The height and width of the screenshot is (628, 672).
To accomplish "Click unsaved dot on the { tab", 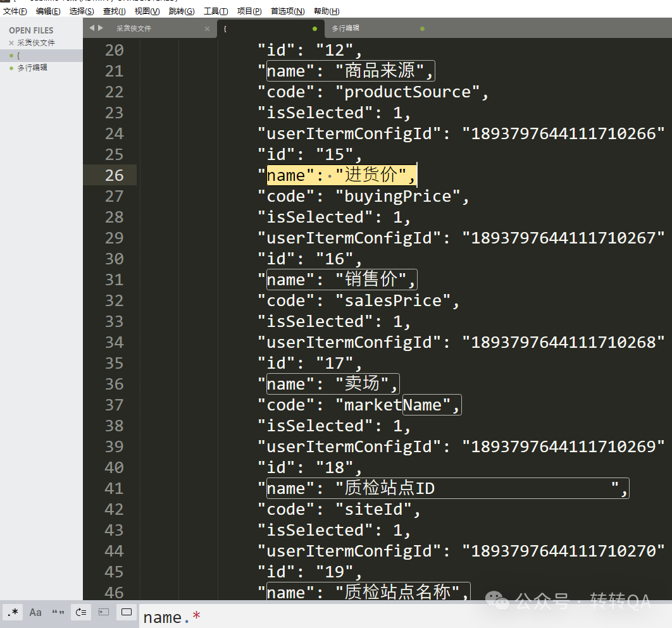I will coord(315,28).
